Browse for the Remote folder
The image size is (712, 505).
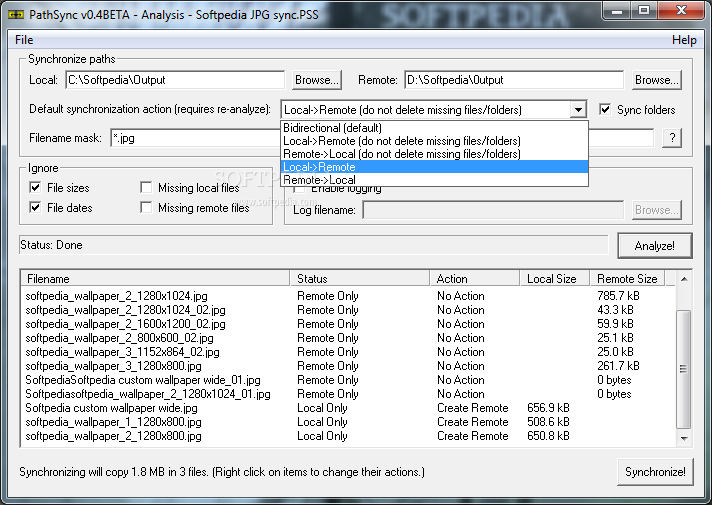coord(657,80)
